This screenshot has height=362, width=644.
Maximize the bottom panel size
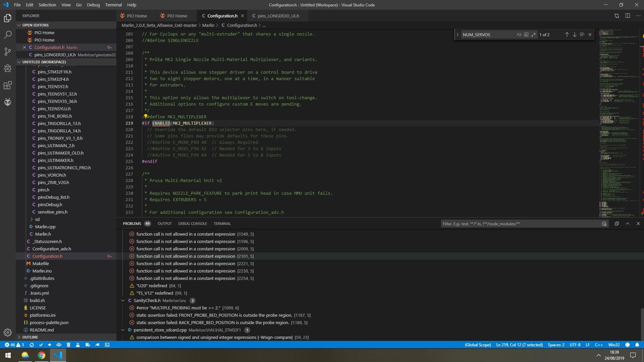(628, 224)
